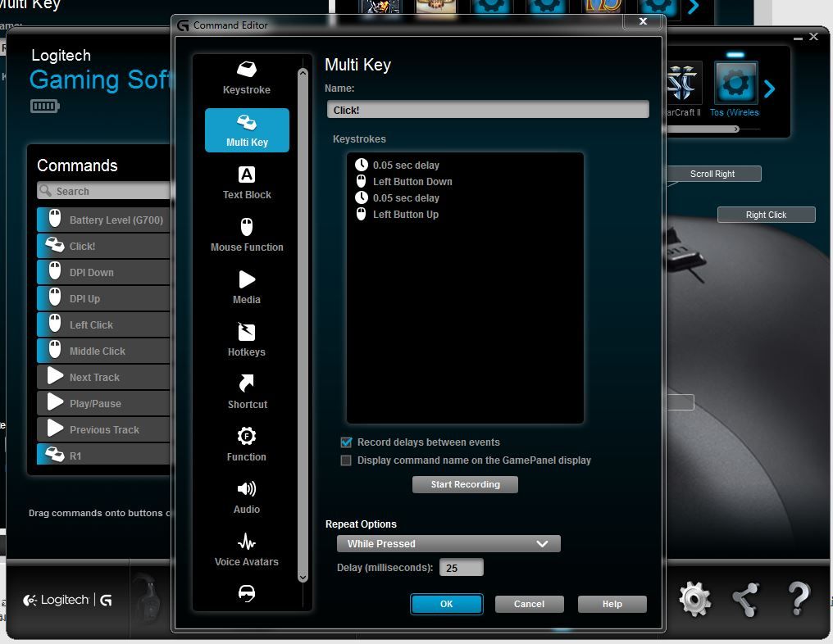Select the first 0.05 sec delay keystroke row
833x644 pixels.
(x=398, y=166)
